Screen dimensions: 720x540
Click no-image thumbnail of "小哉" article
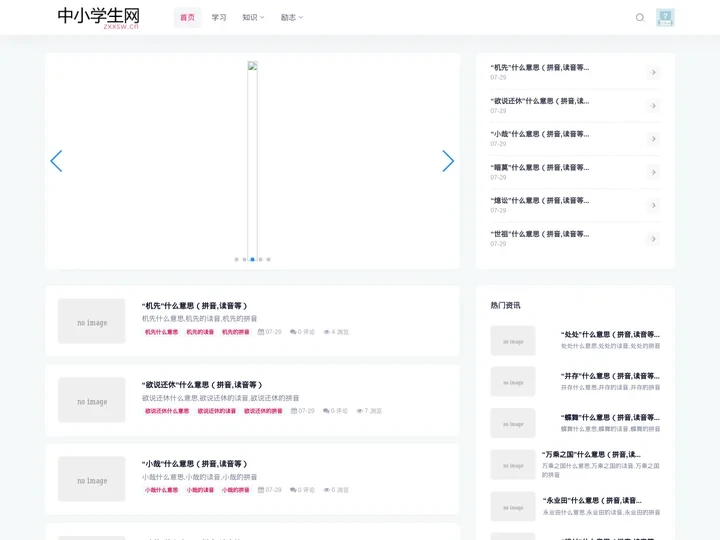click(92, 479)
